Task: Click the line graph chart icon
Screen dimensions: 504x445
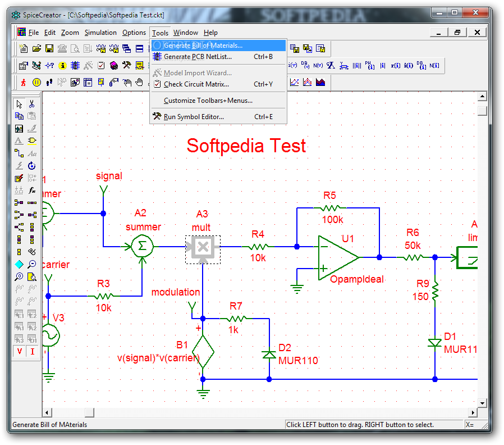Action: click(294, 83)
